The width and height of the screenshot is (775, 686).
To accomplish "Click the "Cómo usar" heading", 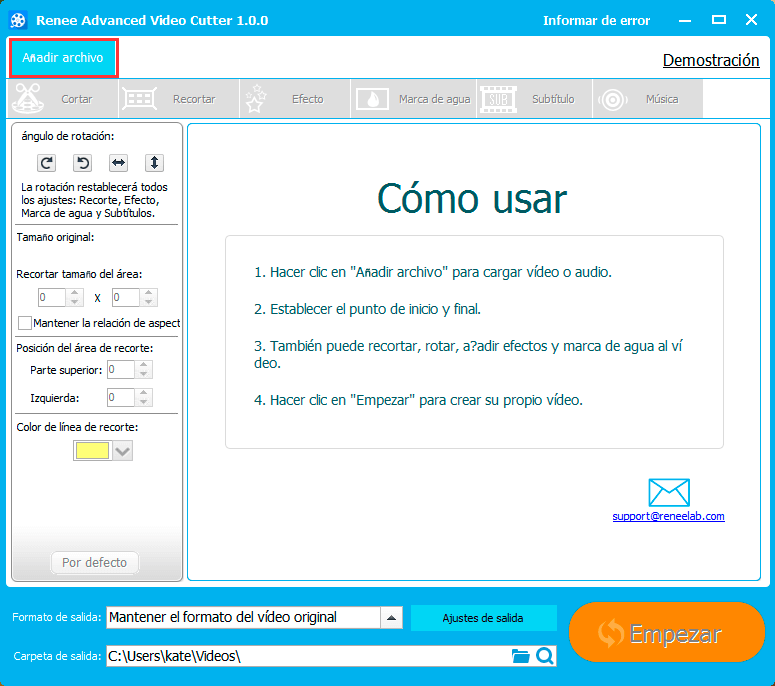I will pyautogui.click(x=472, y=199).
